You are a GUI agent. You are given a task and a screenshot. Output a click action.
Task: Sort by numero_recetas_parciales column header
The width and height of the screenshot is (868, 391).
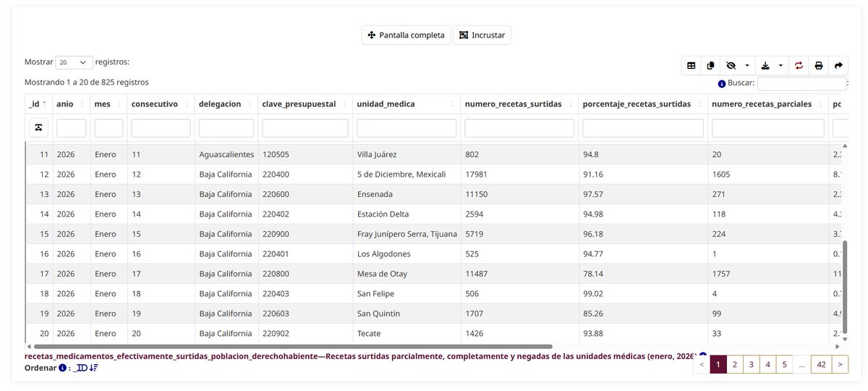pyautogui.click(x=767, y=104)
